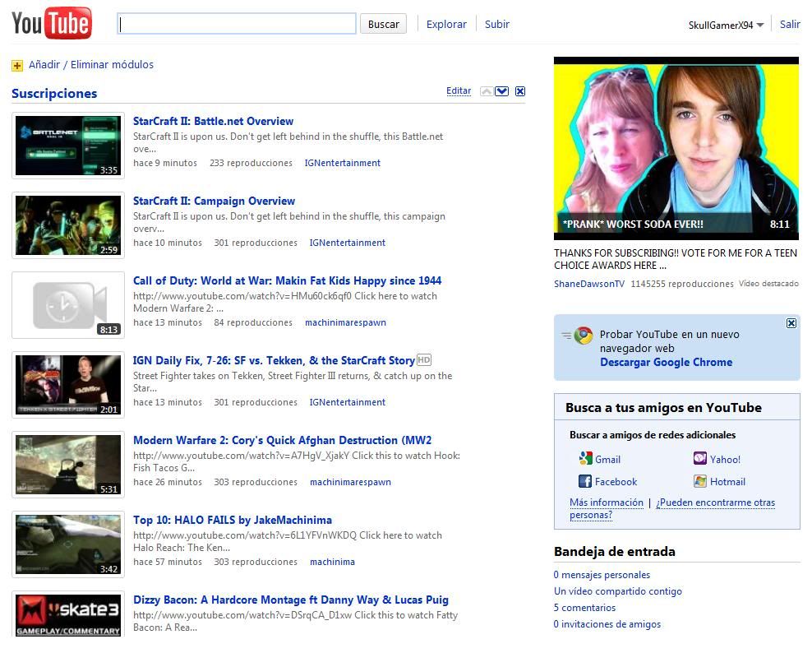Open Modern Warfare 2 Afghan Destruction thumbnail
Screen dimensions: 812x653
point(68,465)
